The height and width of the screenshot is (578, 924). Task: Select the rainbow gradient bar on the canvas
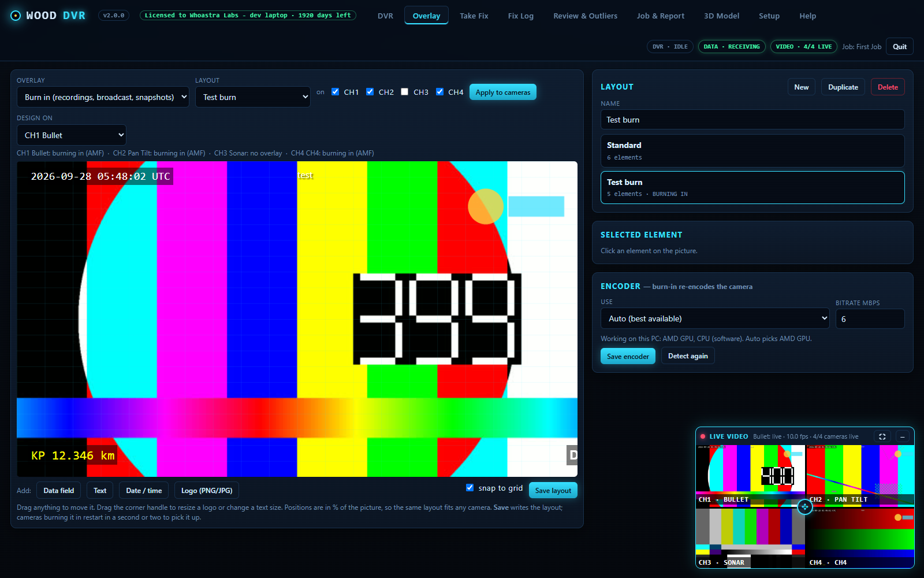click(x=297, y=417)
